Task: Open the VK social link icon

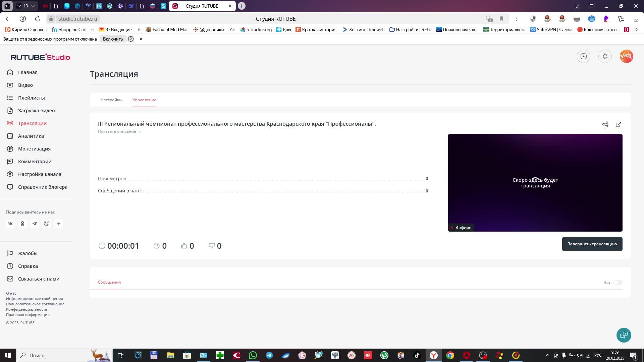Action: coord(10,224)
